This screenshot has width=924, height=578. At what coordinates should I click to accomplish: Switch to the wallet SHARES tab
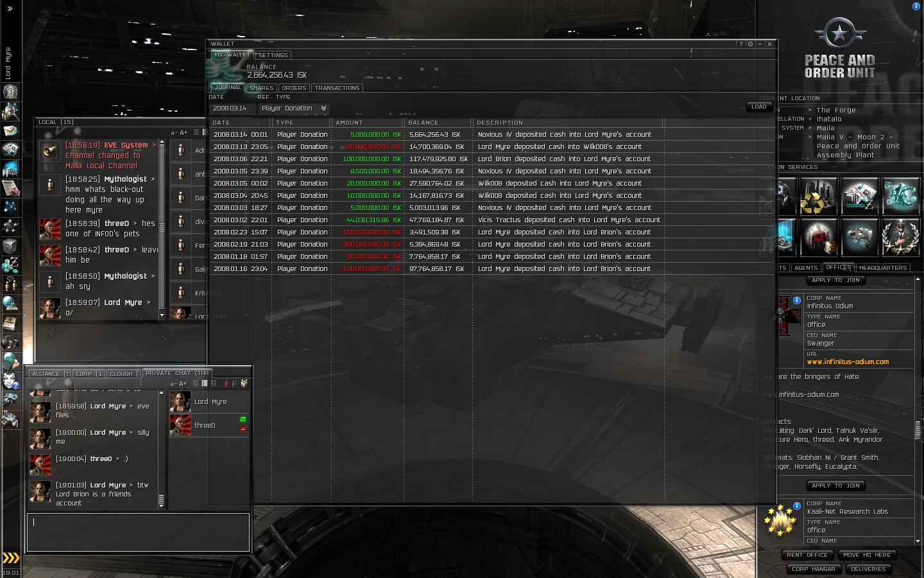tap(262, 88)
